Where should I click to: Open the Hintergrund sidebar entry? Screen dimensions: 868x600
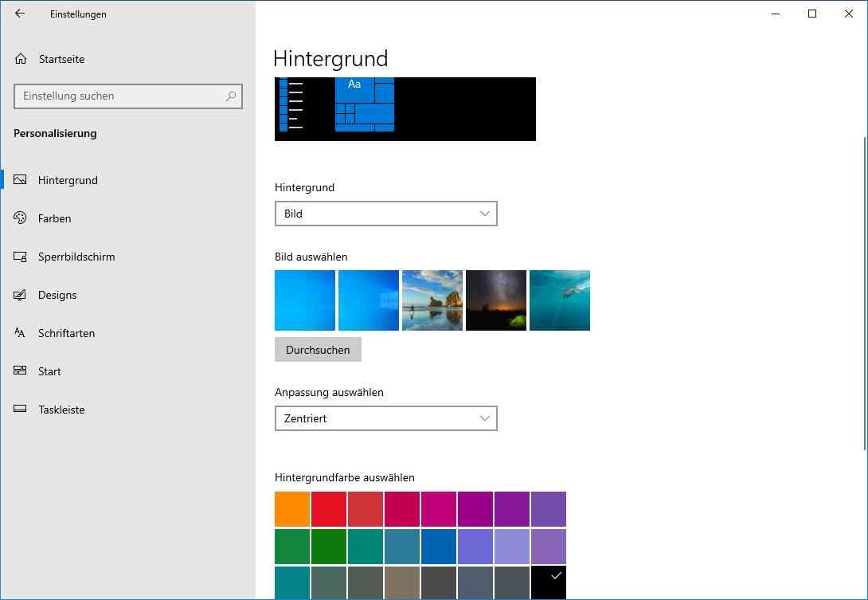click(x=128, y=180)
